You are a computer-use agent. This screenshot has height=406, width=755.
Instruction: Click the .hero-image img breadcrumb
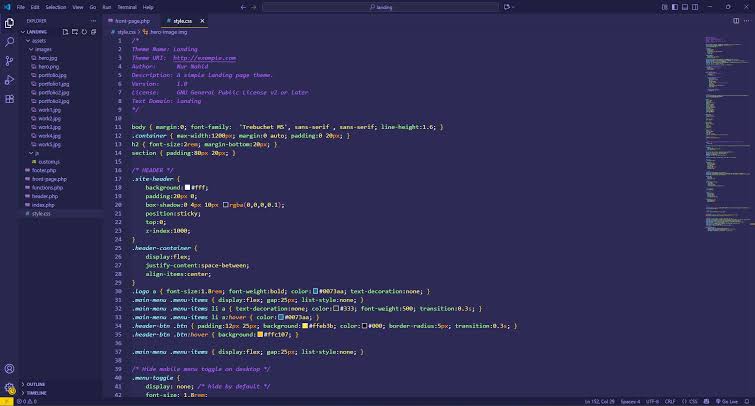pyautogui.click(x=165, y=32)
